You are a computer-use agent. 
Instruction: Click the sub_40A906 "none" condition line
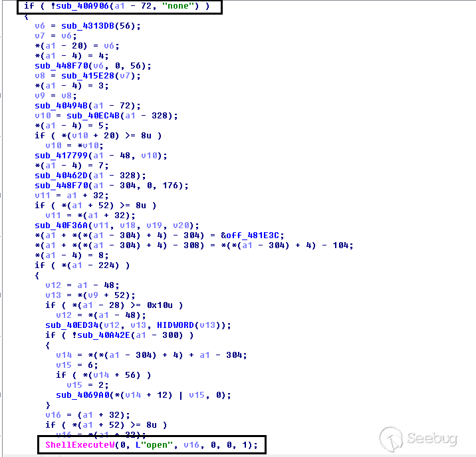click(117, 6)
